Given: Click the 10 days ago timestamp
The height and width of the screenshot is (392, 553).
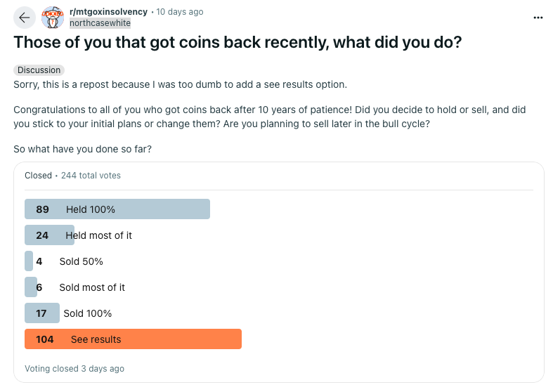Looking at the screenshot, I should pyautogui.click(x=180, y=12).
